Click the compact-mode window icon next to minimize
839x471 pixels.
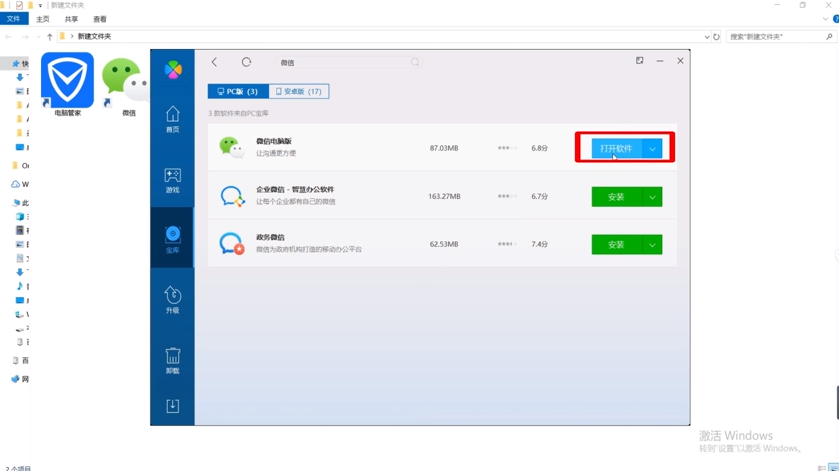pos(639,60)
